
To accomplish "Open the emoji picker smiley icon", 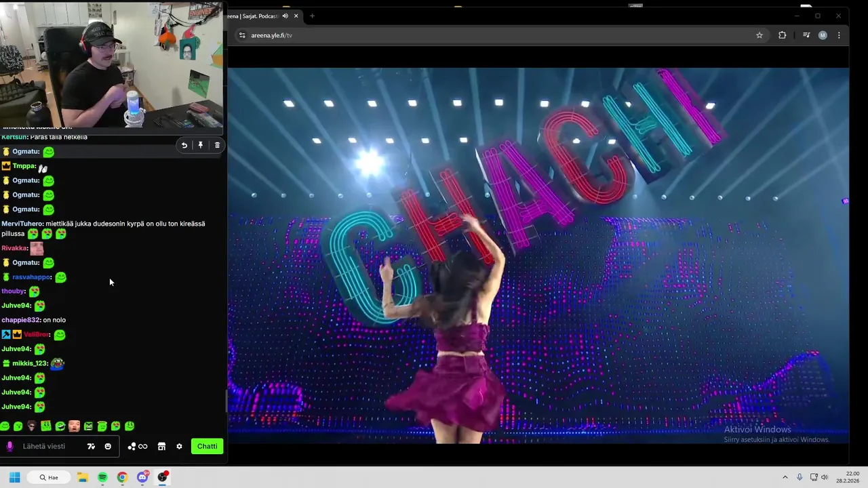I will click(108, 446).
